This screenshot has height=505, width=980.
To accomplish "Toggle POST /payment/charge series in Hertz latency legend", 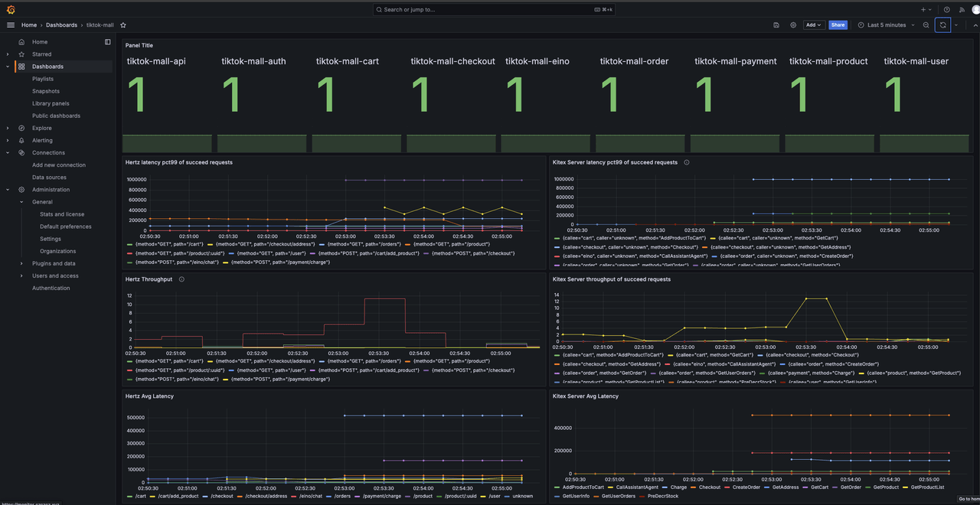I will (x=279, y=262).
